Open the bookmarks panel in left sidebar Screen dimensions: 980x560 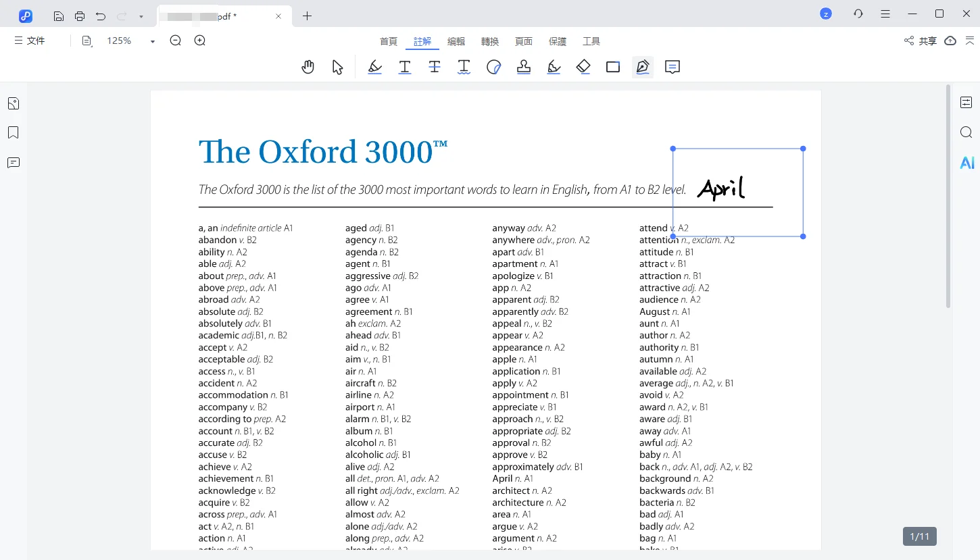coord(13,132)
